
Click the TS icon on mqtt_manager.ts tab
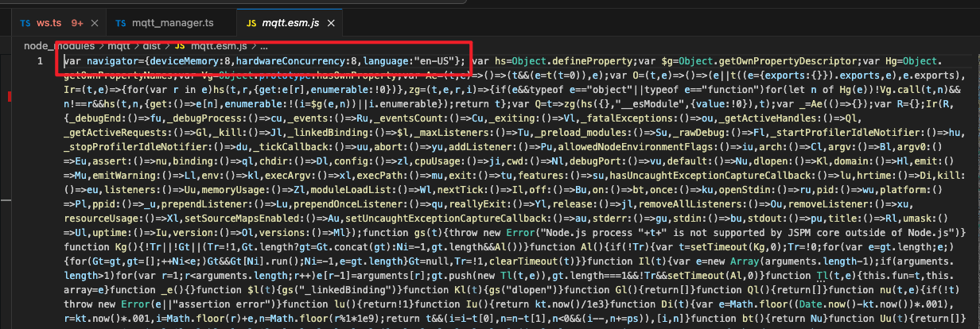[122, 23]
